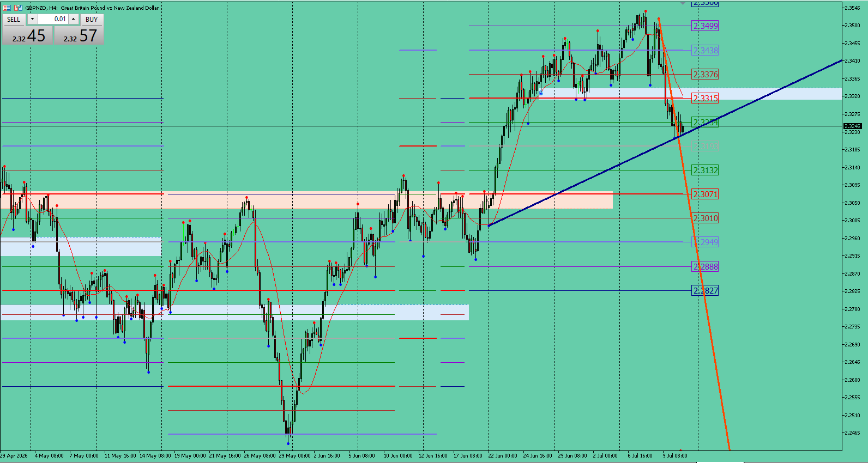Select the 2.3071 red level label
868x463 pixels.
(705, 194)
